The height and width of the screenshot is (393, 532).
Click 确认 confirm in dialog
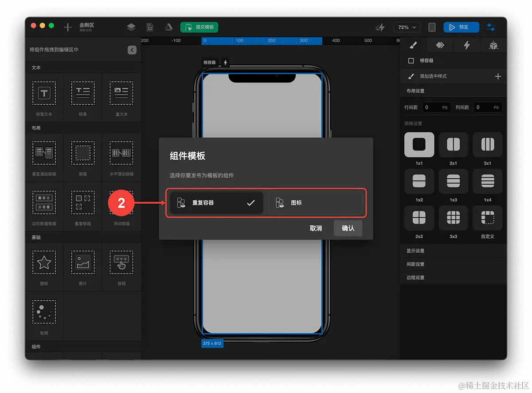[348, 228]
